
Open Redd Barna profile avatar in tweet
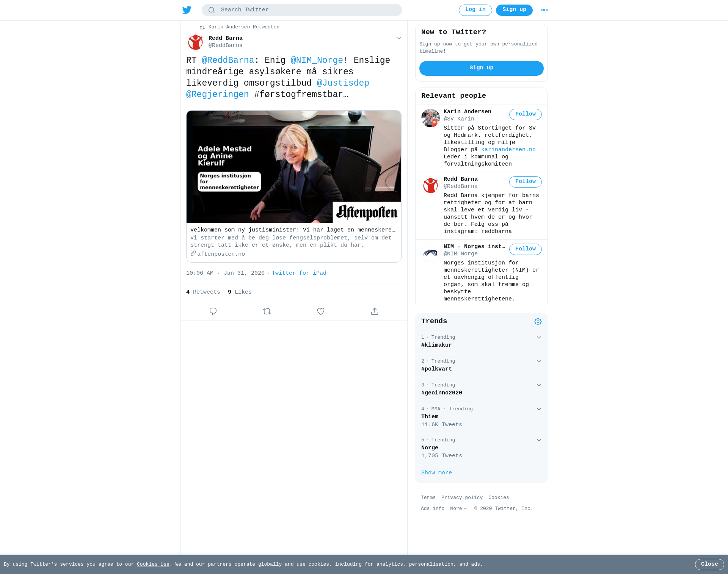[x=196, y=42]
